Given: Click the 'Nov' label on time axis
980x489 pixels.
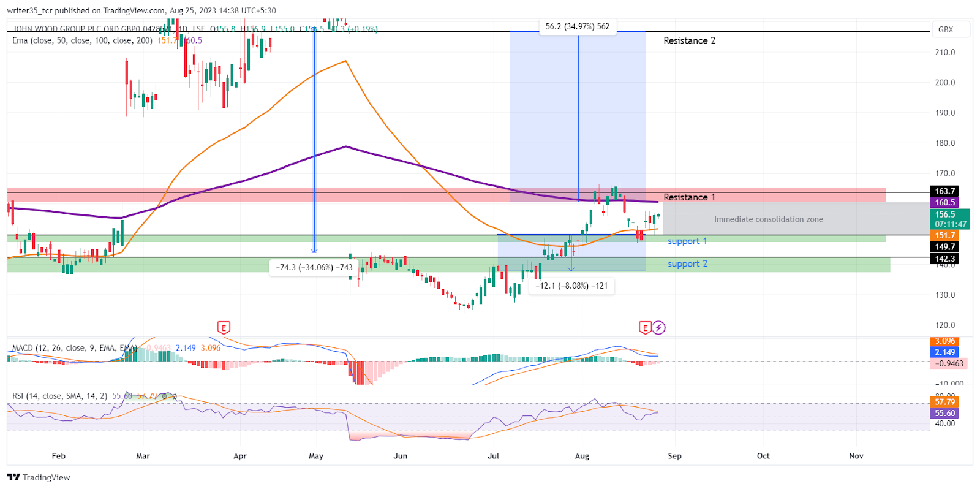Looking at the screenshot, I should tap(856, 456).
